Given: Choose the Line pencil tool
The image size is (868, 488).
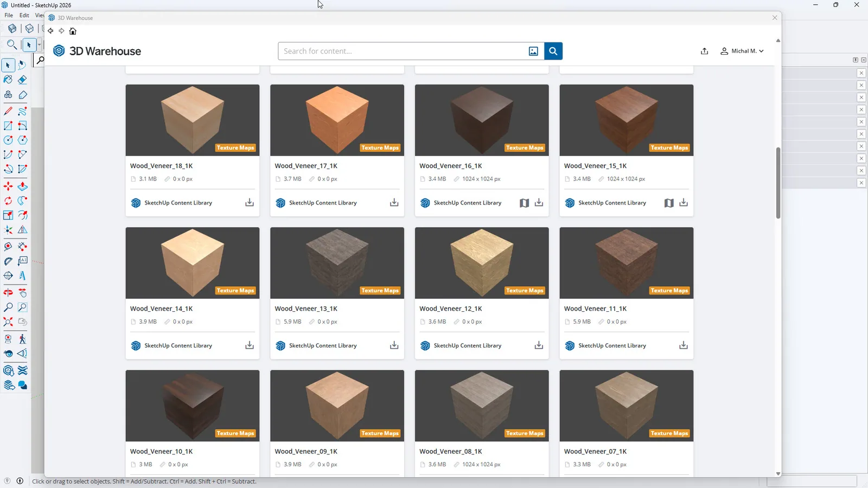Looking at the screenshot, I should pos(8,111).
